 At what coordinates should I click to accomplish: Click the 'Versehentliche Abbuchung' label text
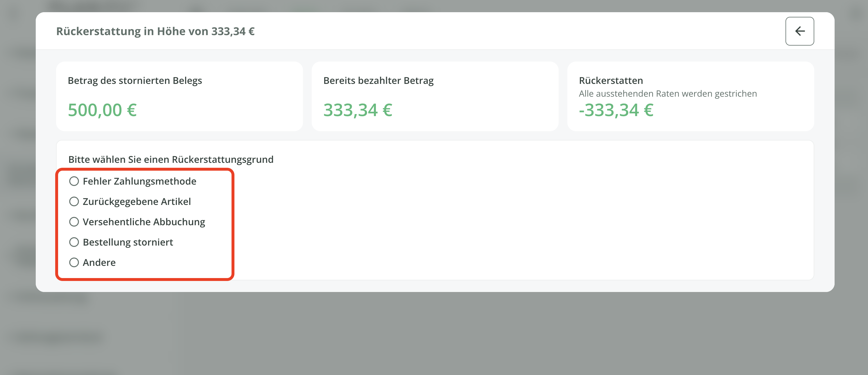[x=144, y=222]
